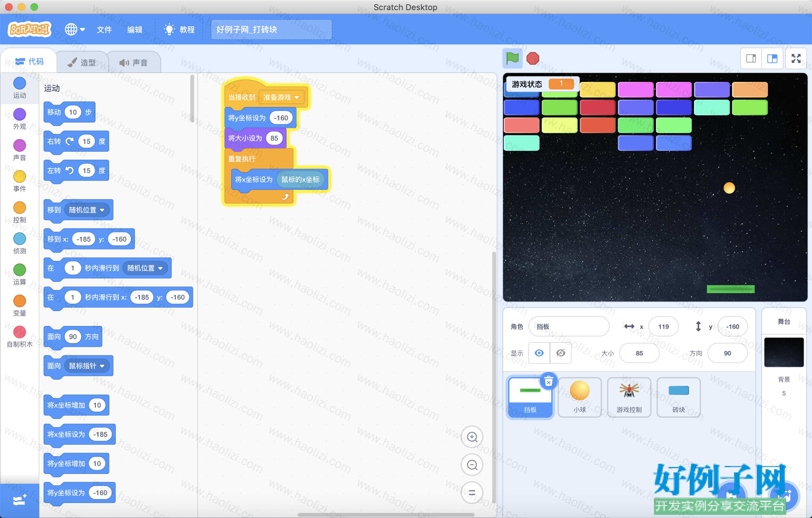
Task: Open the Scratch logo home
Action: (30, 29)
